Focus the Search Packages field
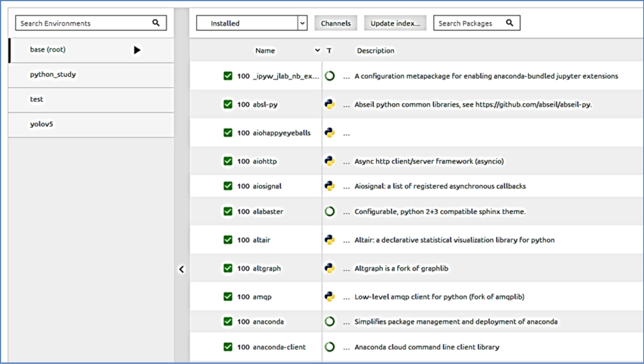The image size is (644, 364). [477, 23]
